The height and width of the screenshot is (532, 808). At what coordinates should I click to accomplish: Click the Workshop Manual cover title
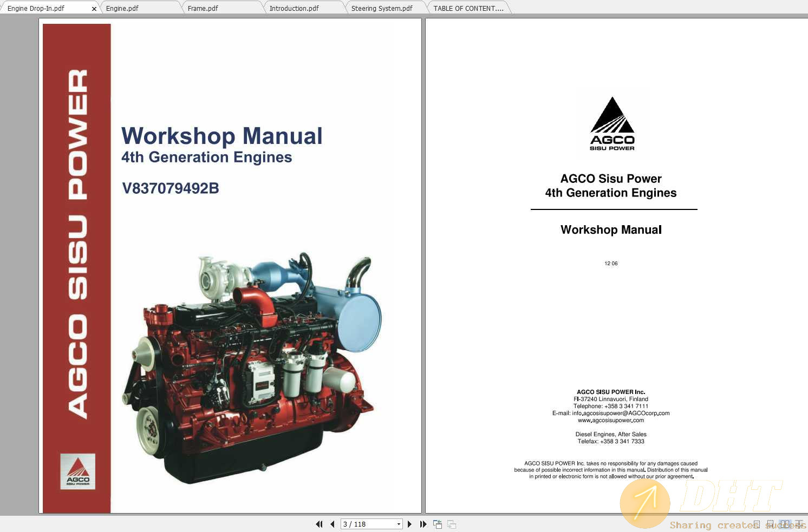(222, 136)
